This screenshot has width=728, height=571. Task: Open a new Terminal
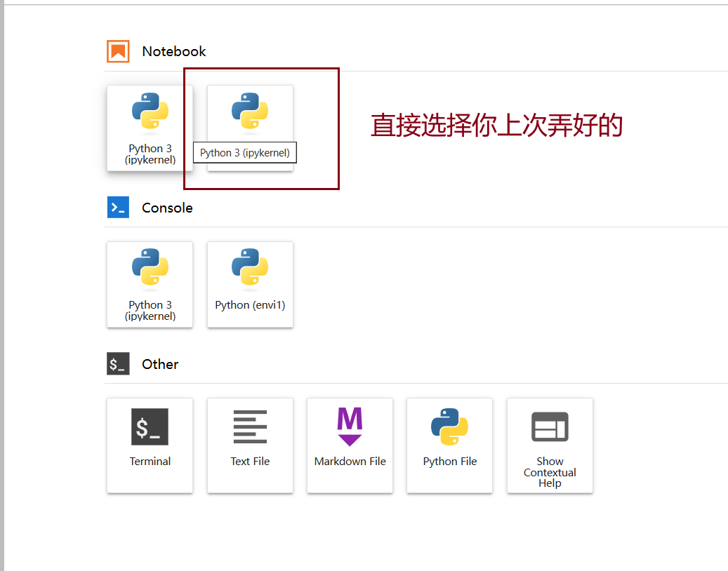(150, 445)
